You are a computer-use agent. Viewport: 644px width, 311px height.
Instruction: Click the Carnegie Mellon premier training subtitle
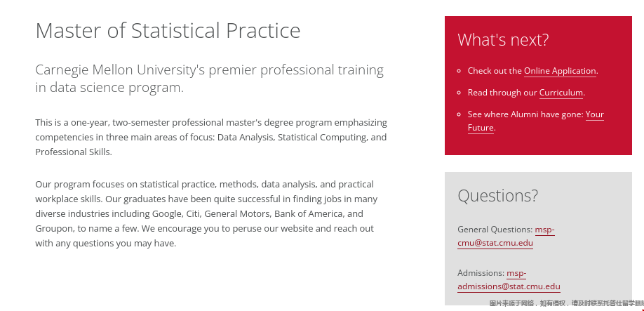[209, 79]
